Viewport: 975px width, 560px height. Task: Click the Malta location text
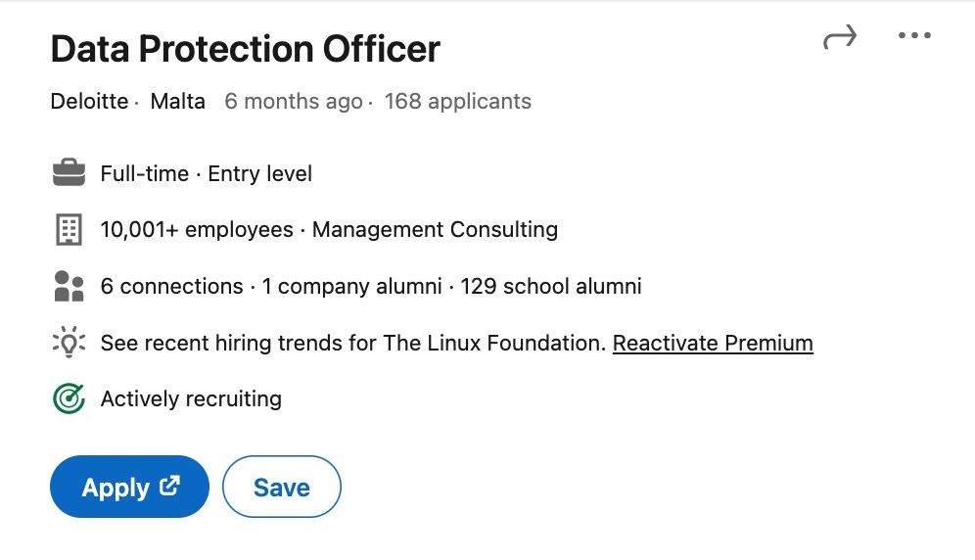pyautogui.click(x=178, y=101)
